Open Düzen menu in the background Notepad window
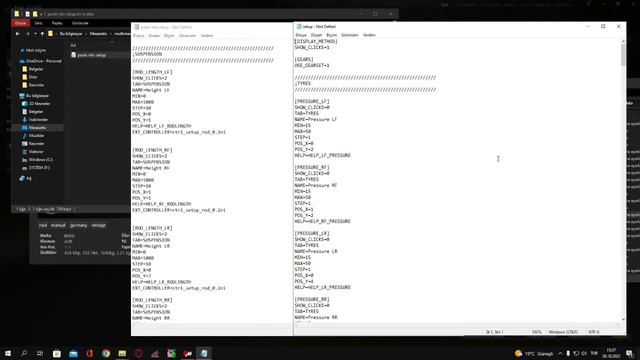The height and width of the screenshot is (360, 640). pyautogui.click(x=154, y=36)
